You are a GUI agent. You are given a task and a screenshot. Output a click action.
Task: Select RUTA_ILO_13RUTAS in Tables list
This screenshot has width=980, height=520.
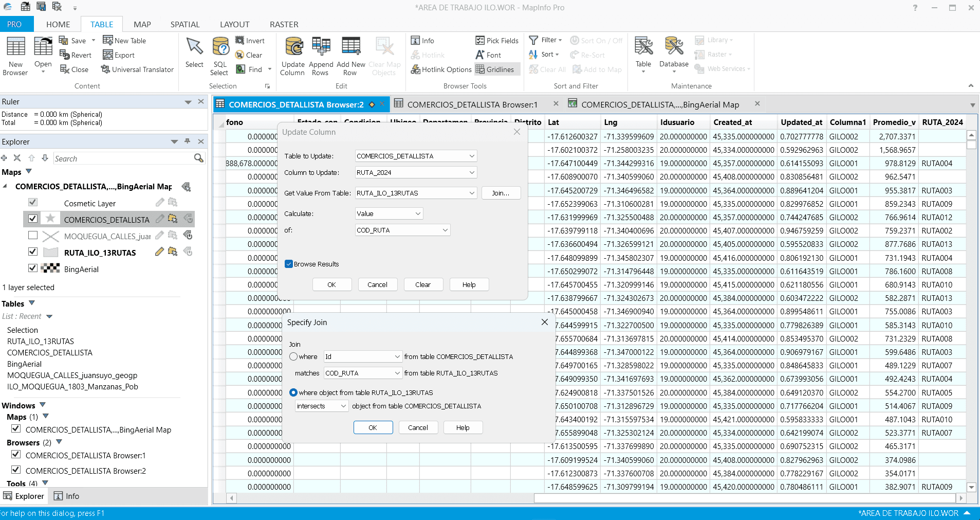tap(41, 341)
